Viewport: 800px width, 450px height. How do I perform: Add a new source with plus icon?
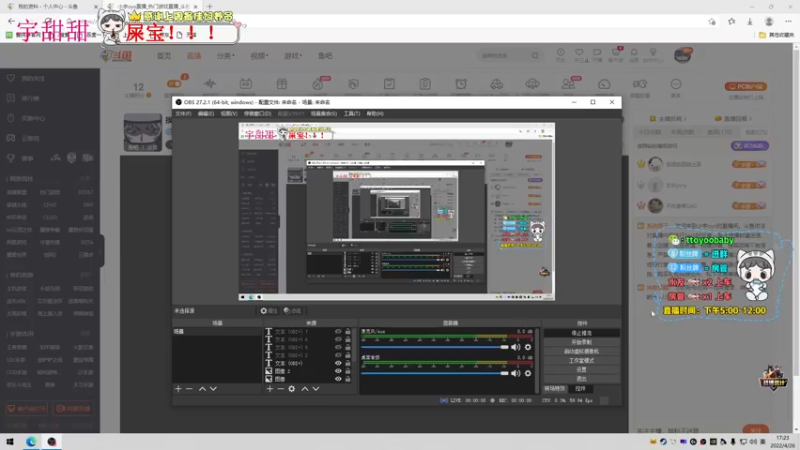(x=270, y=389)
